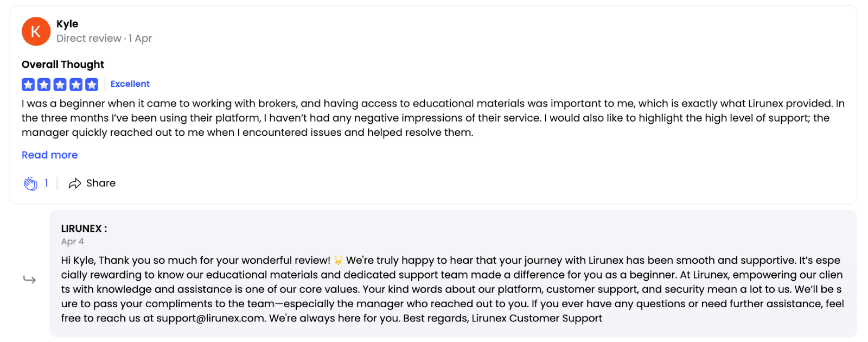The height and width of the screenshot is (342, 868).
Task: Click Kyle's orange K avatar
Action: pos(36,31)
